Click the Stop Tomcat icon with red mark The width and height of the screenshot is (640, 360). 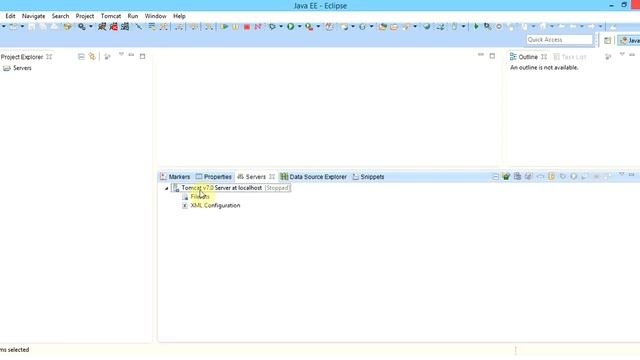(x=113, y=27)
